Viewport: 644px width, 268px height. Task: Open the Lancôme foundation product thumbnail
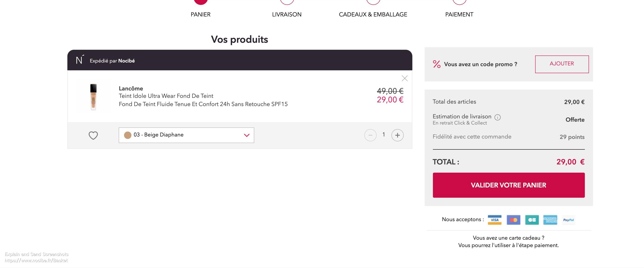(x=93, y=96)
